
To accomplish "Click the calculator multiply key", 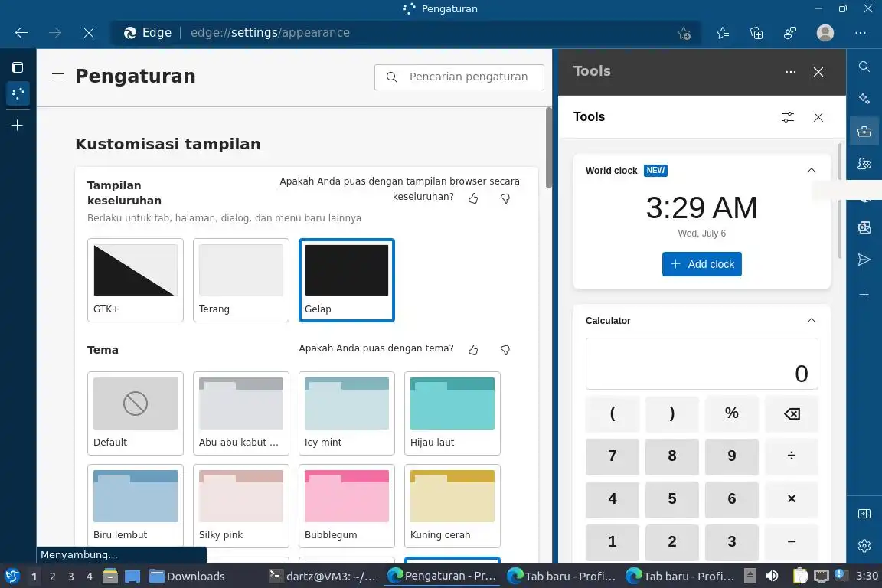I will click(x=792, y=499).
